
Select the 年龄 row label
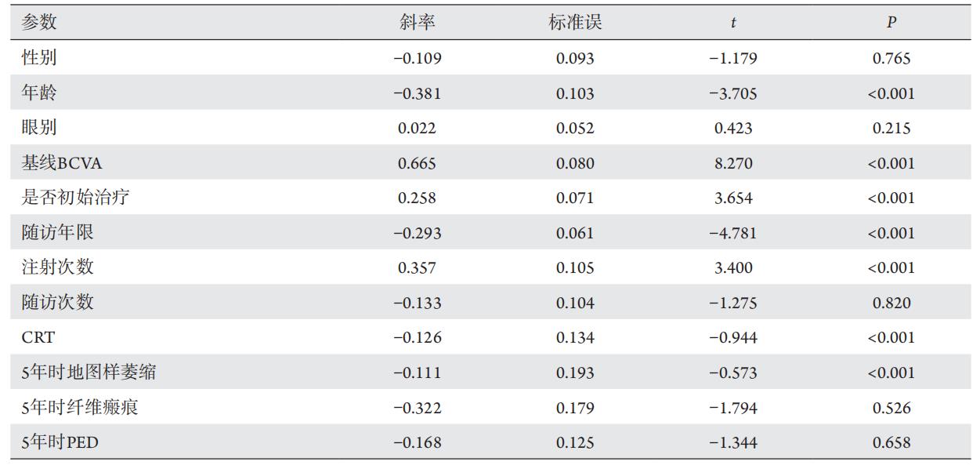coord(39,93)
